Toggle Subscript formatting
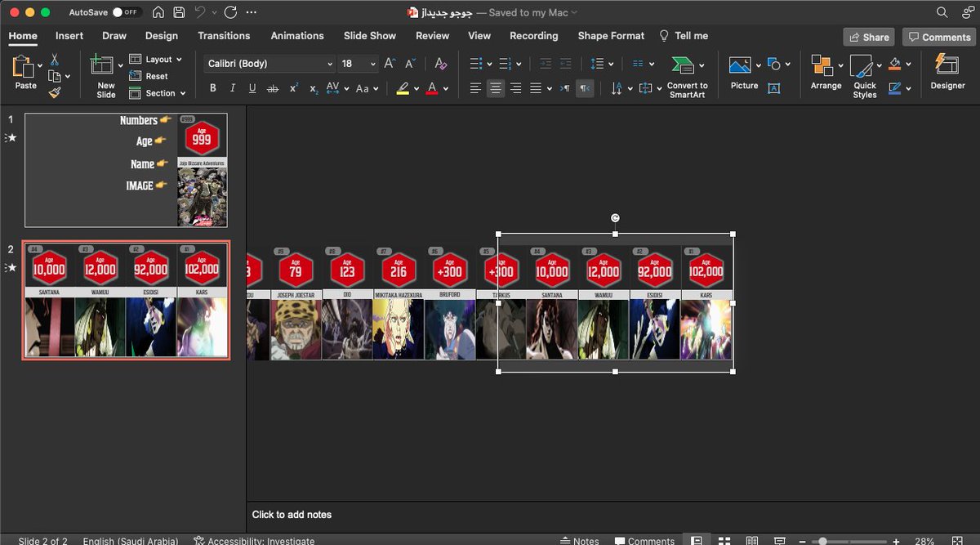The height and width of the screenshot is (545, 980). click(314, 88)
